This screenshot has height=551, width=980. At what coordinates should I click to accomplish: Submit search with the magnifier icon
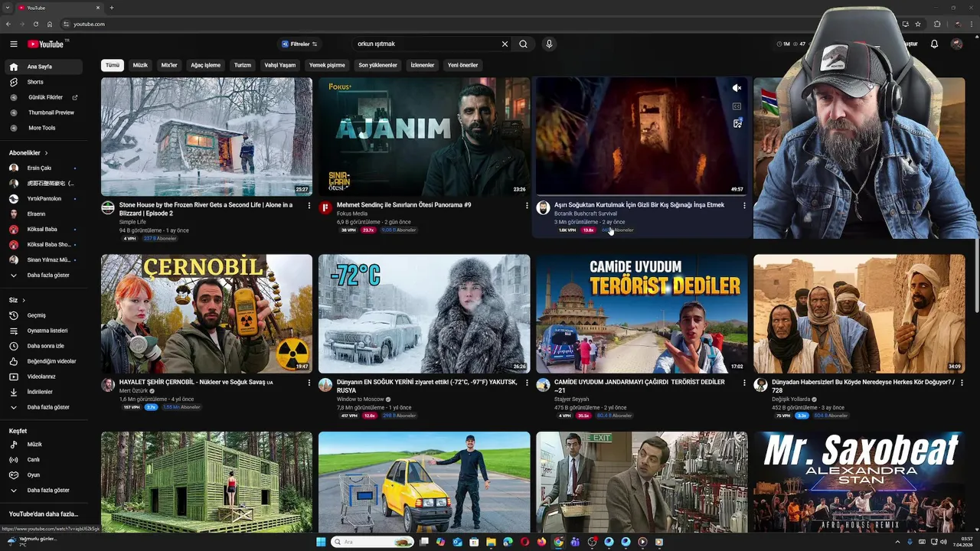click(x=523, y=44)
